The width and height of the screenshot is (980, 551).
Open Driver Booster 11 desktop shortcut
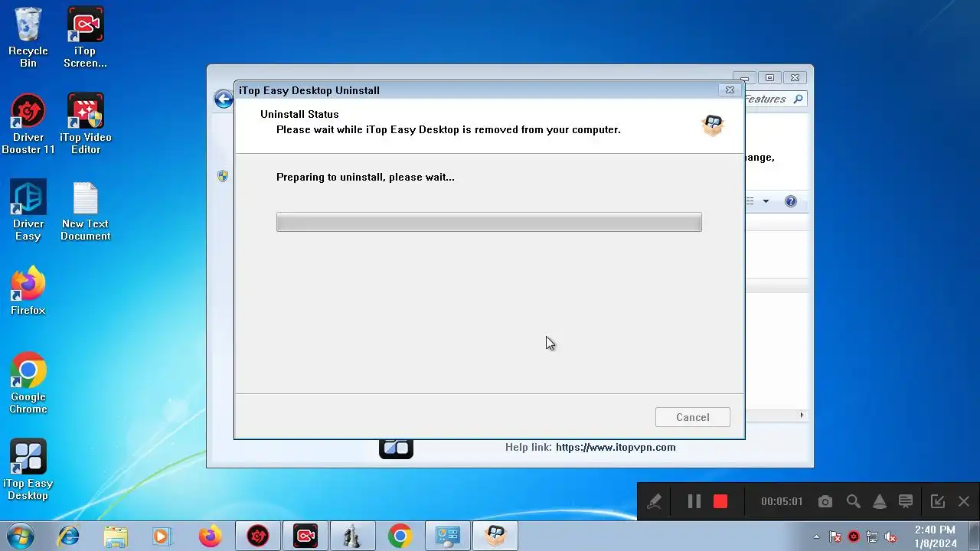click(28, 123)
